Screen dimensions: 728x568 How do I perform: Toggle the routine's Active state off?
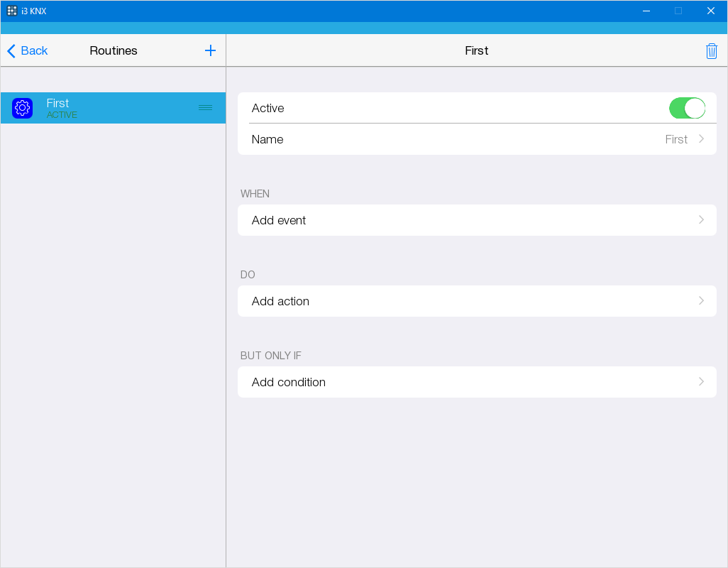point(687,108)
